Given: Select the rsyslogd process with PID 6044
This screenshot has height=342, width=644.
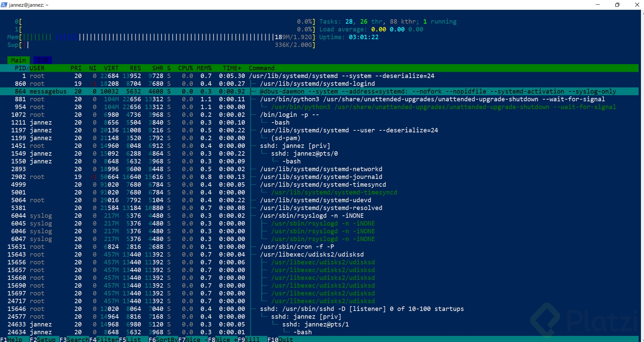Looking at the screenshot, I should [x=319, y=216].
